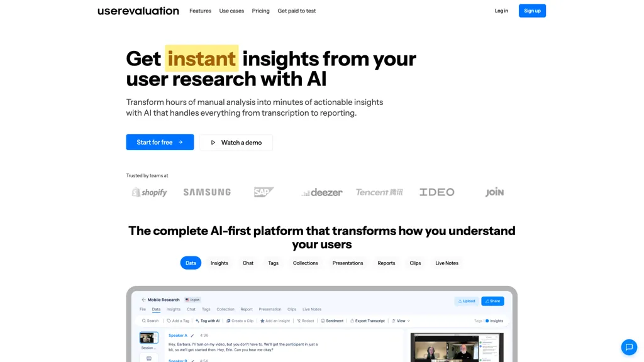Image resolution: width=644 pixels, height=362 pixels.
Task: Open the Presentation tab in app preview
Action: [x=270, y=309]
